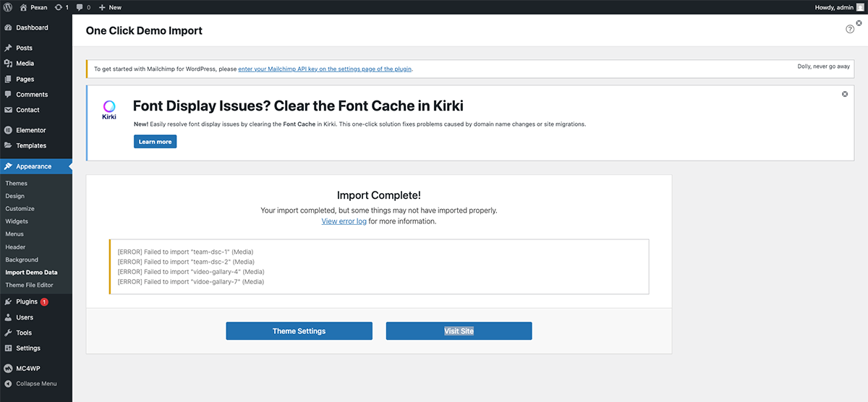Click Howdy, admin account menu
The image size is (868, 402).
839,7
